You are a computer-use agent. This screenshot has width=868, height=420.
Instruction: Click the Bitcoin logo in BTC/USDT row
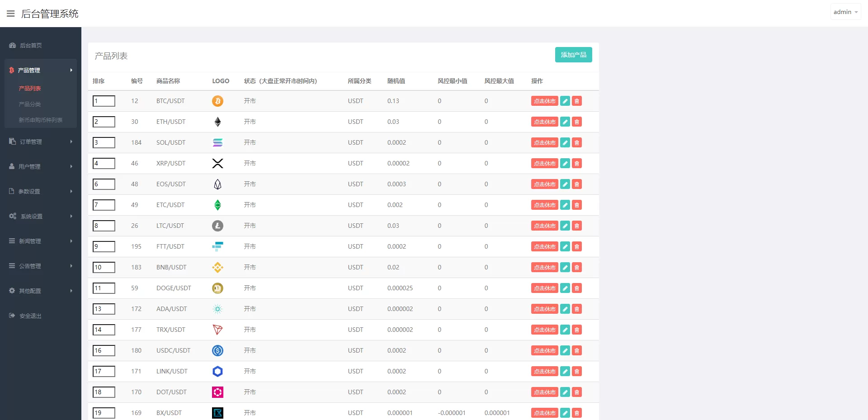point(217,101)
